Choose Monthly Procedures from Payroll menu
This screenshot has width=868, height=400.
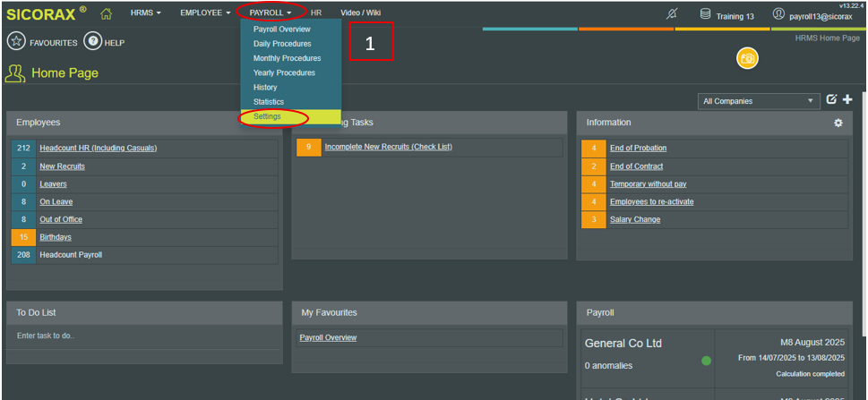click(x=287, y=58)
